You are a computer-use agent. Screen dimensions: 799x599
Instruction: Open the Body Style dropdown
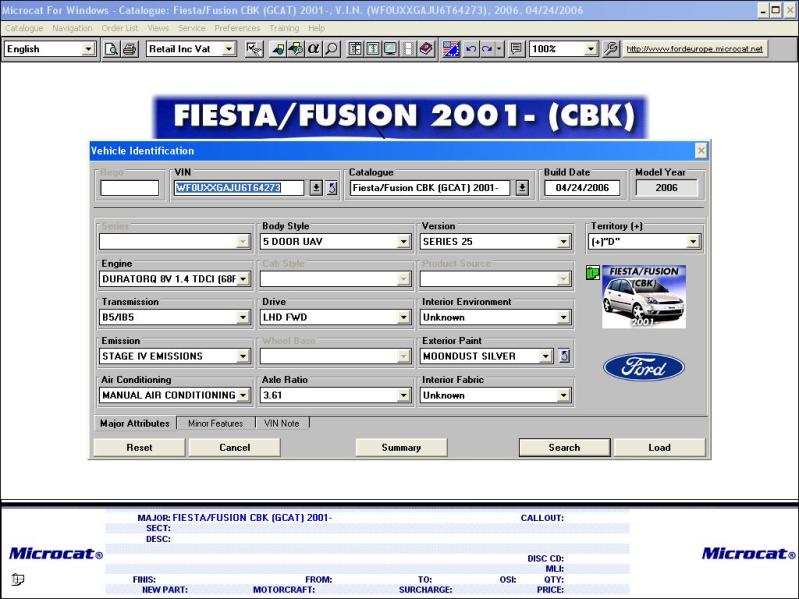404,241
